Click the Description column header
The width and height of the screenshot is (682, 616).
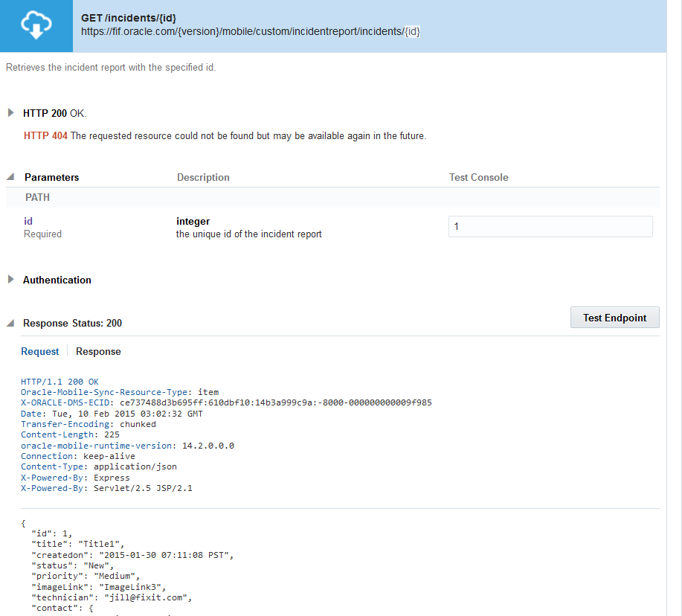tap(203, 177)
